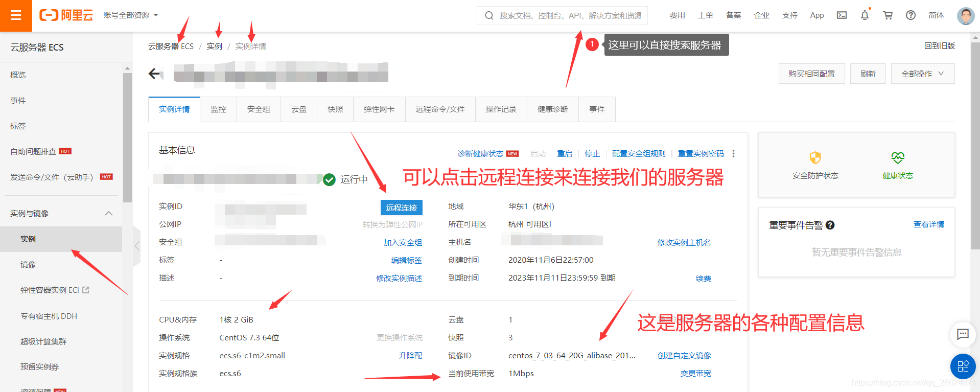Click 创建自定义镜像 link
980x392 pixels.
[684, 356]
